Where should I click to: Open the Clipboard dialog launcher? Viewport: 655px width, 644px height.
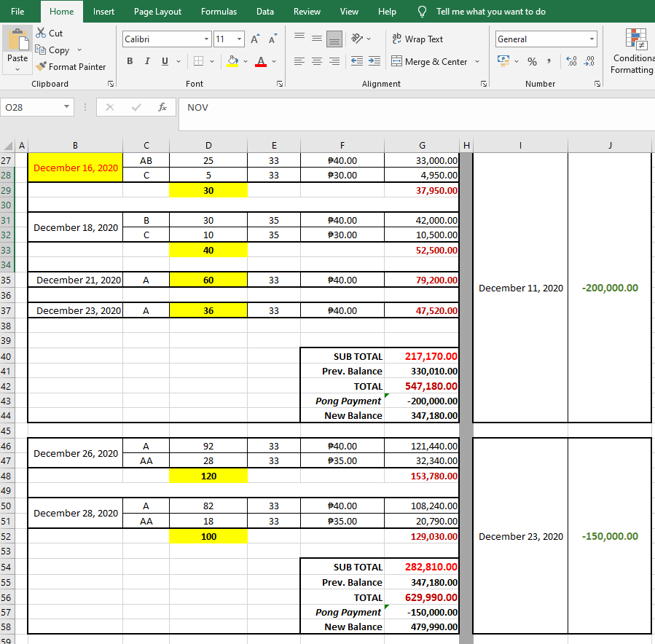[x=111, y=84]
